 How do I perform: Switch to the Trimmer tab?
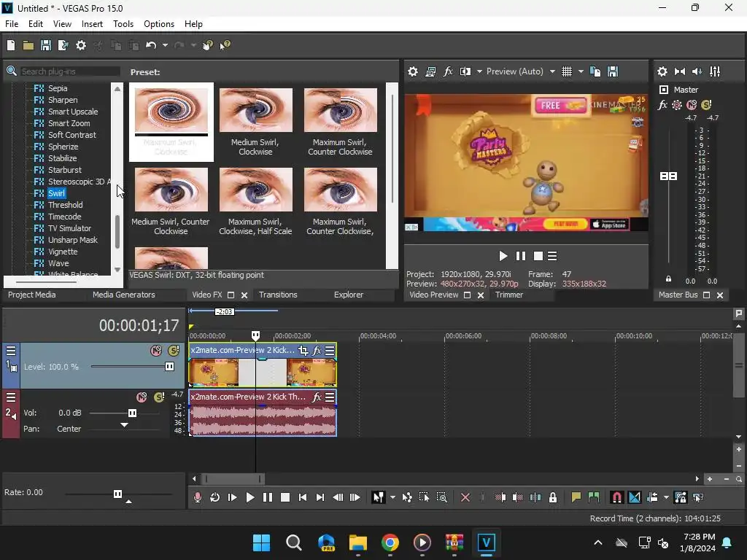508,295
